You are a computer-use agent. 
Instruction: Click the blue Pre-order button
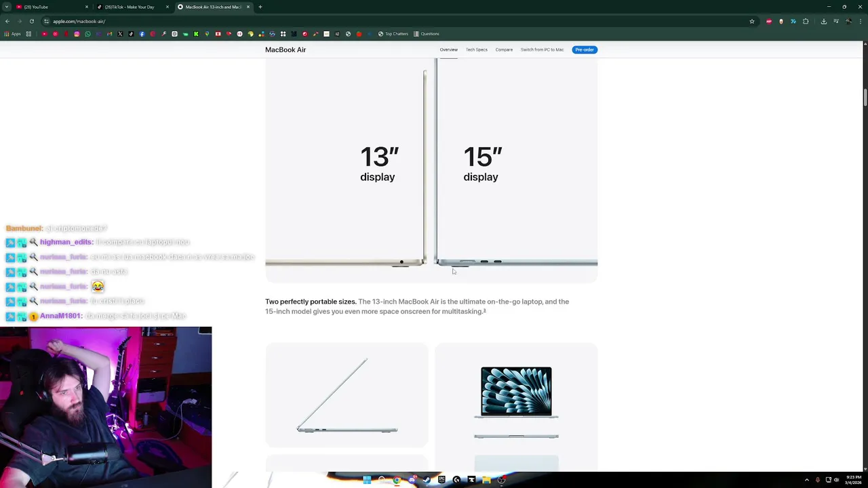[x=584, y=49]
